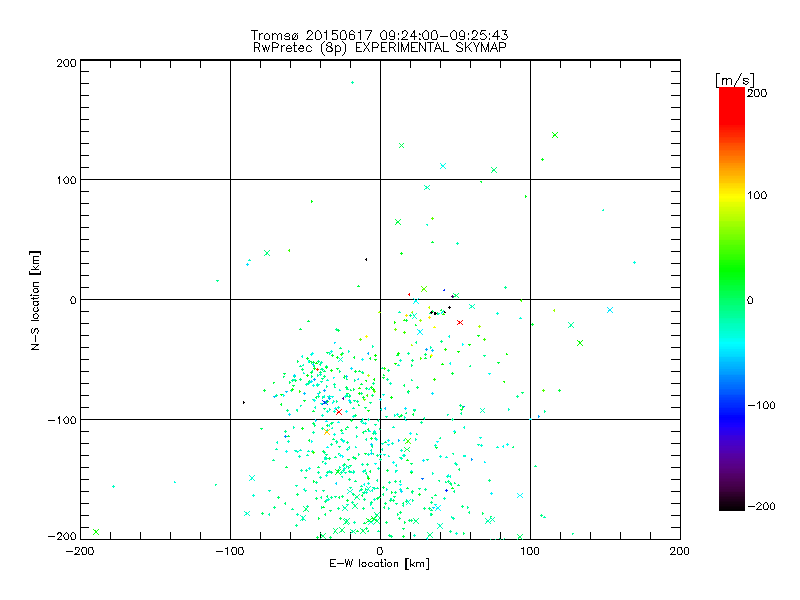Viewport: 800px width, 600px height.
Task: Click the colorbar label '-200'
Action: pos(761,506)
